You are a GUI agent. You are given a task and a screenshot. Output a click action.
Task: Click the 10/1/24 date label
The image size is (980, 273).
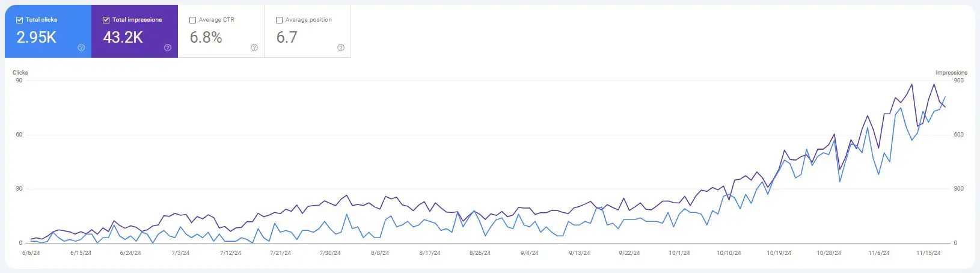679,253
